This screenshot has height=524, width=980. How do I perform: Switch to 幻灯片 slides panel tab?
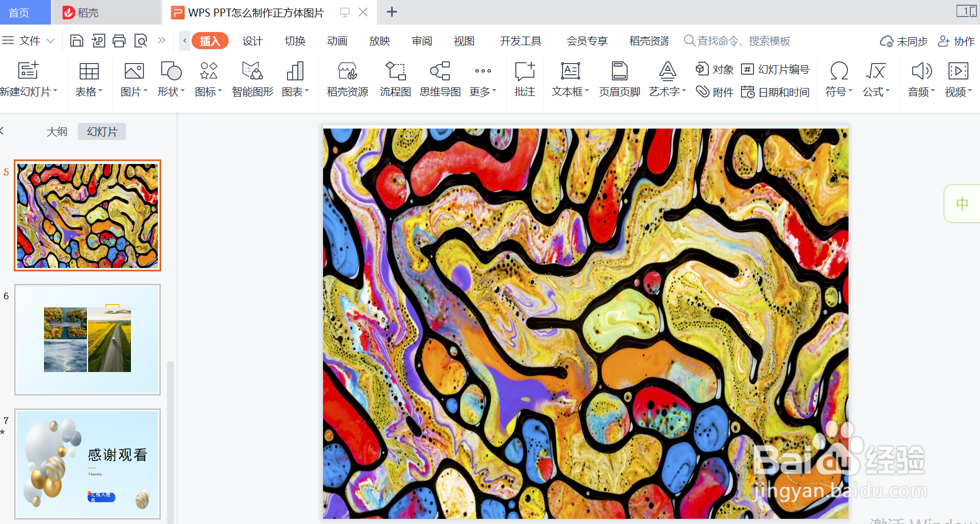102,131
